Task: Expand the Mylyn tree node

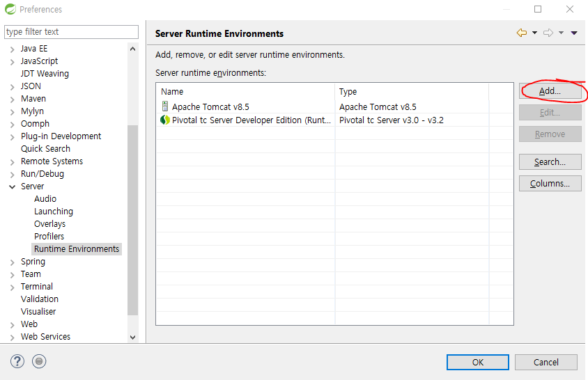Action: (13, 111)
